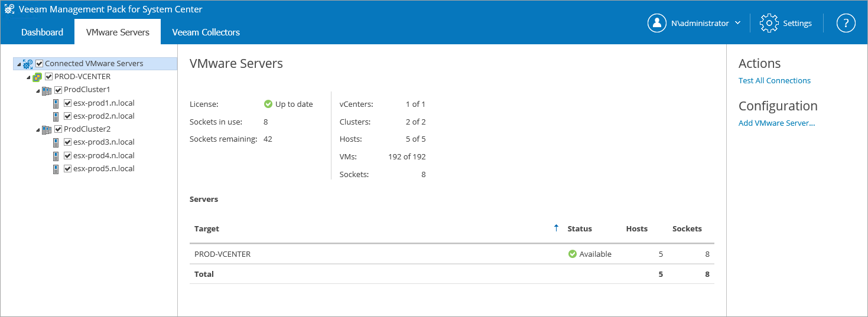
Task: Collapse the ProdCluster1 tree node
Action: [38, 90]
